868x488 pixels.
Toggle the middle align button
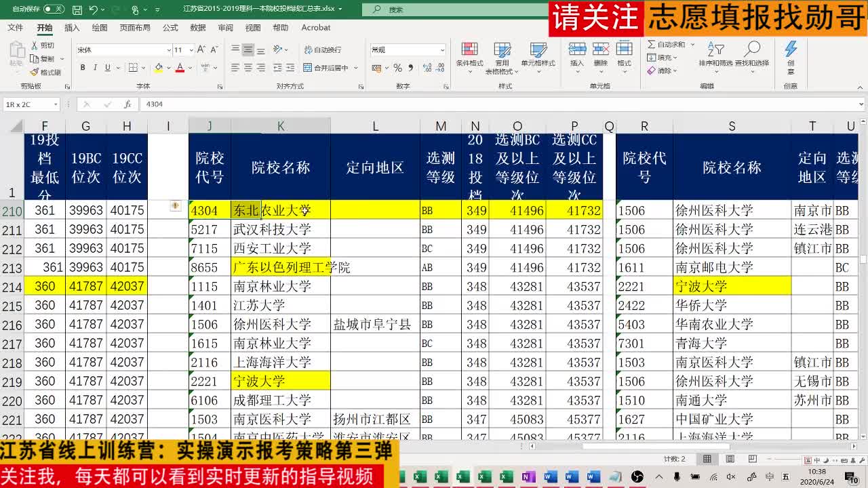click(x=248, y=49)
